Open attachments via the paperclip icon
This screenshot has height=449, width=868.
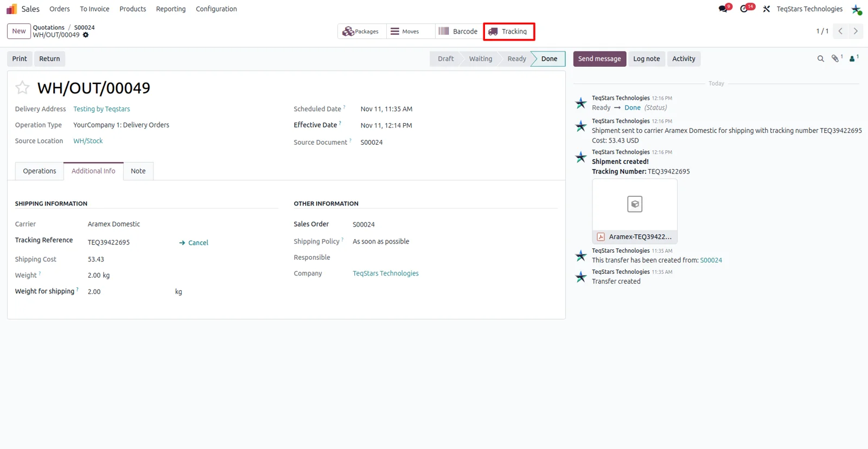(x=836, y=58)
